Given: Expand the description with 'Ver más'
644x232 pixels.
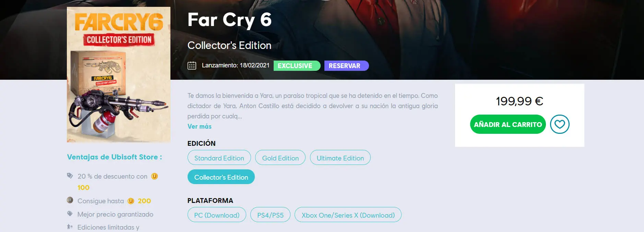Looking at the screenshot, I should coord(200,126).
